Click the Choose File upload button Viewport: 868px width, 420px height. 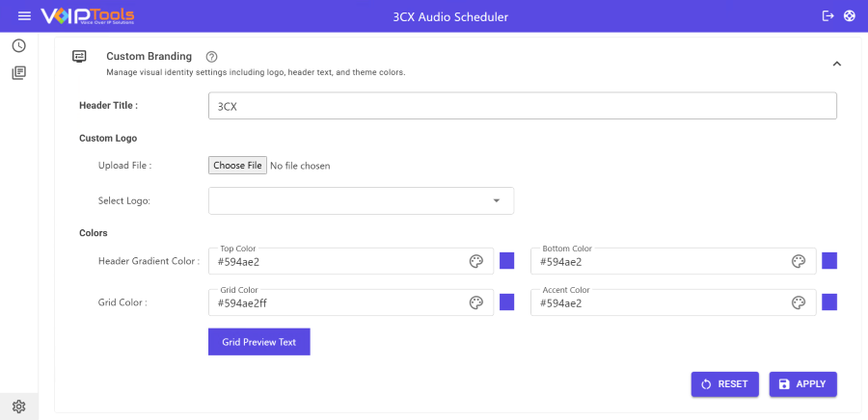(x=237, y=166)
